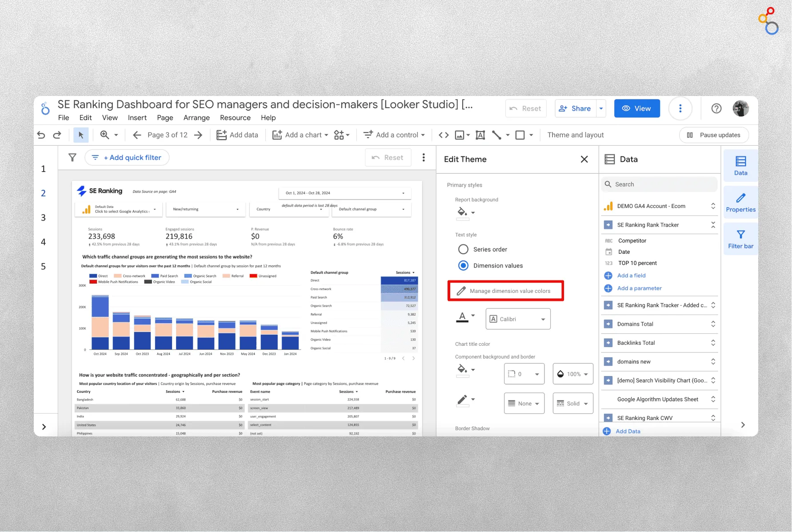The width and height of the screenshot is (792, 532).
Task: Click the undo arrow icon
Action: [x=41, y=135]
